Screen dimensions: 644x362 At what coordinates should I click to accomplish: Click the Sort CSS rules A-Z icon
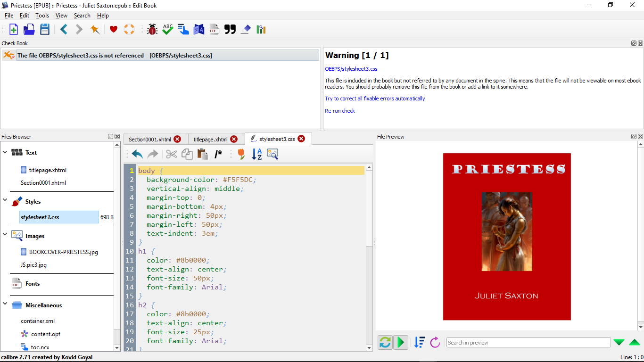point(257,154)
